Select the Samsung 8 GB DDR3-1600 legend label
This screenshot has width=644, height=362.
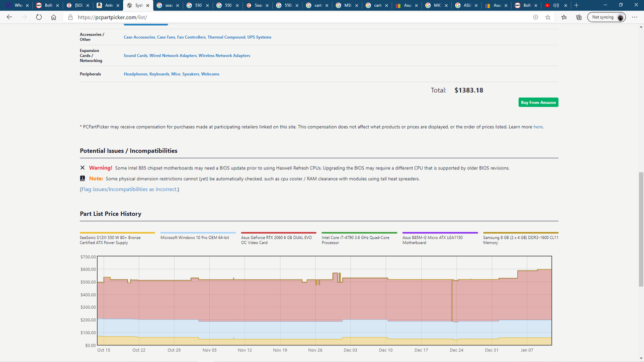521,240
